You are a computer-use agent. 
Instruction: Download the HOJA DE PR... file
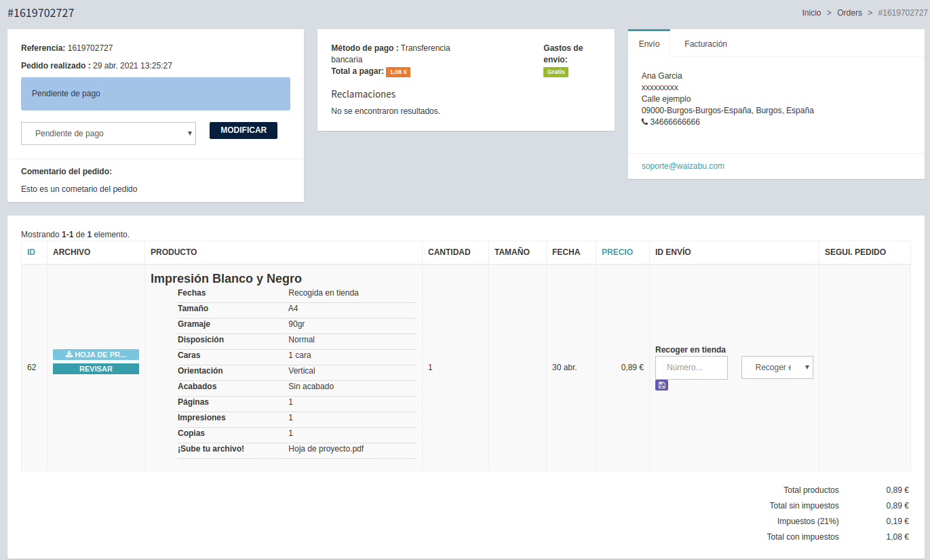pyautogui.click(x=96, y=355)
